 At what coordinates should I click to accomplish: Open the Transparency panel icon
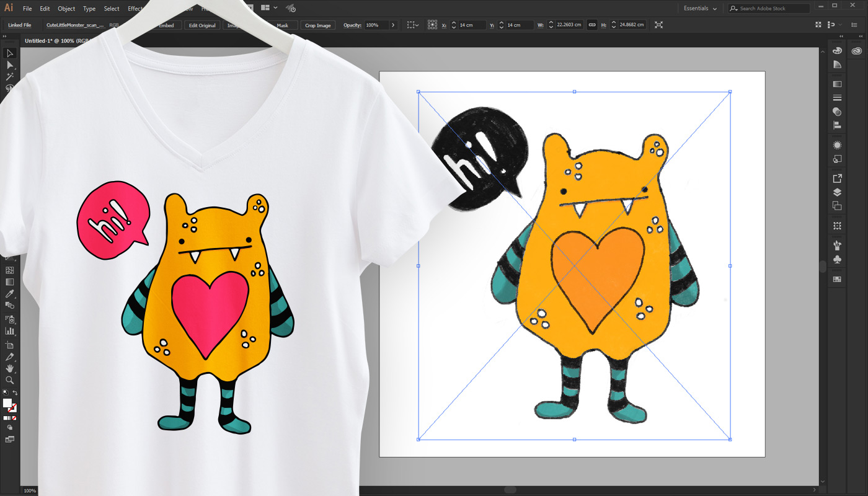[837, 112]
